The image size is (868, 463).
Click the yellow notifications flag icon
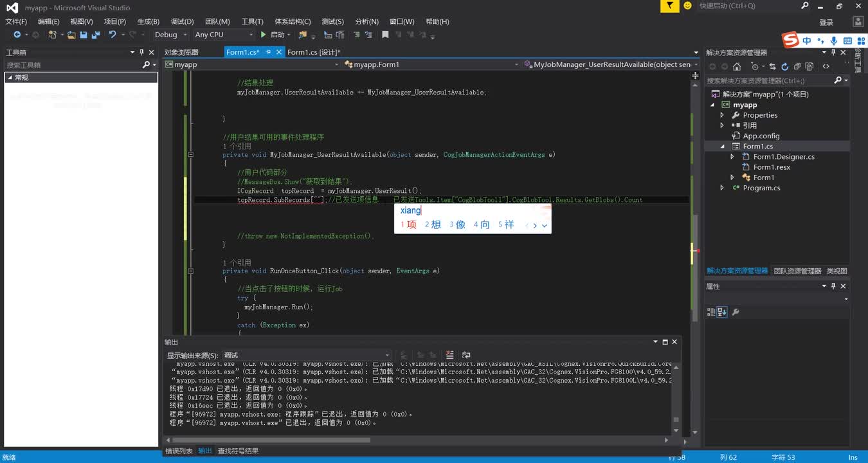[x=669, y=6]
